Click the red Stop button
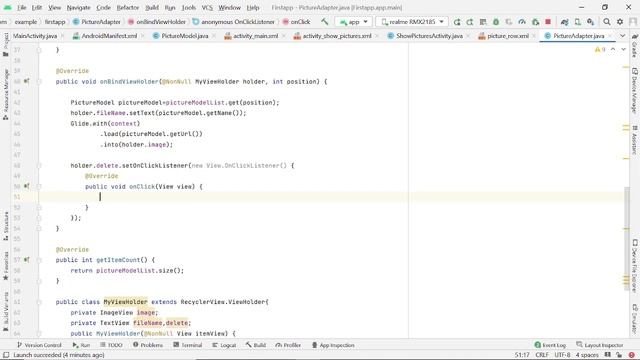The width and height of the screenshot is (640, 360). pos(548,22)
